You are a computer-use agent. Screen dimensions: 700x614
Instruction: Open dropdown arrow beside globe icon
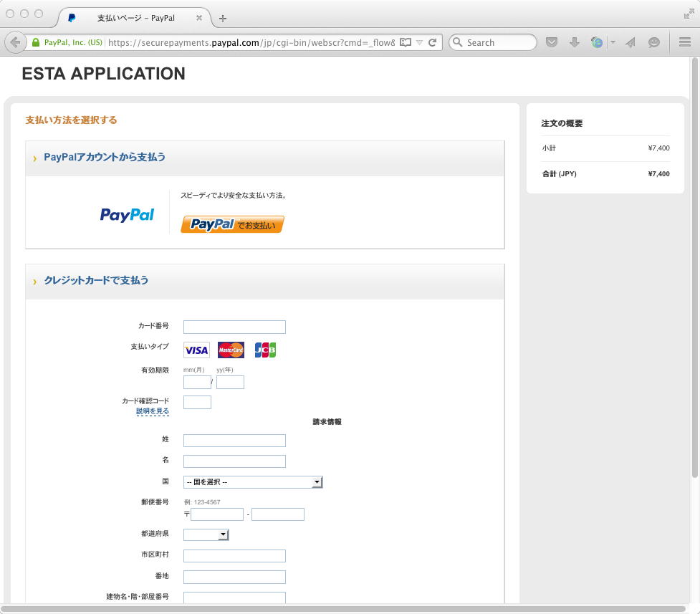[613, 42]
